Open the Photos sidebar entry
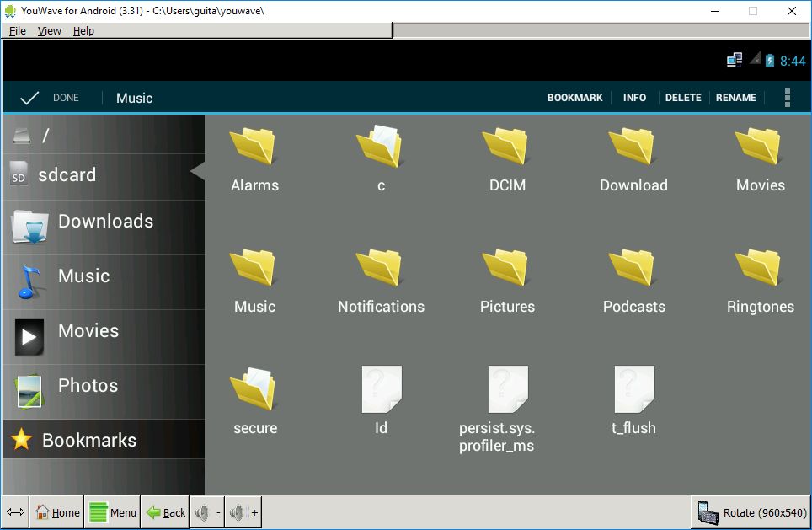This screenshot has height=530, width=812. pos(87,385)
